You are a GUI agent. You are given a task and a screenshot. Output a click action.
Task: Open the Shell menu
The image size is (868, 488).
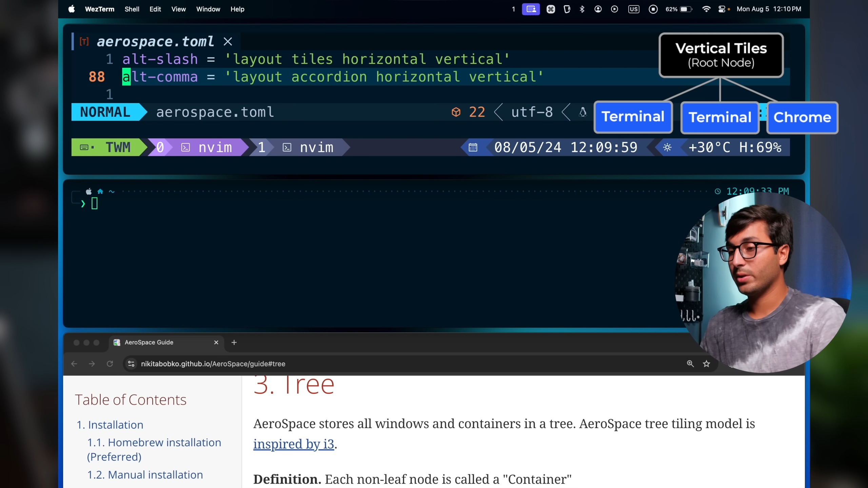coord(132,9)
